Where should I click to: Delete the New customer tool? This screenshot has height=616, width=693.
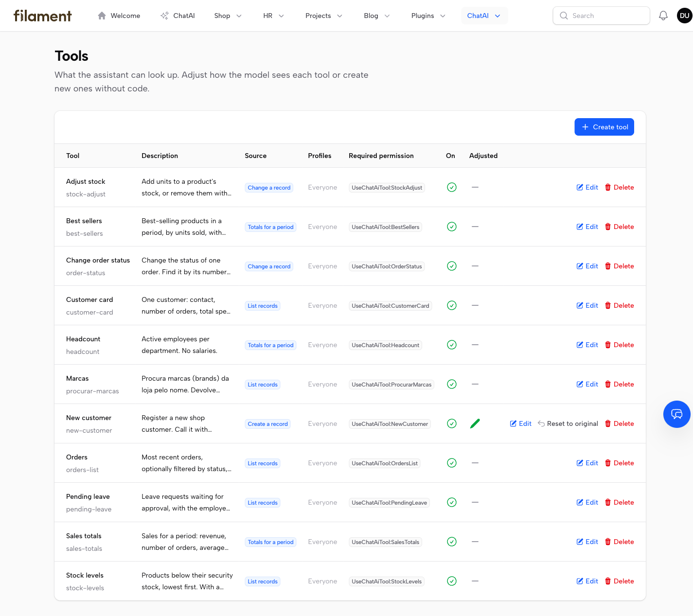coord(619,423)
